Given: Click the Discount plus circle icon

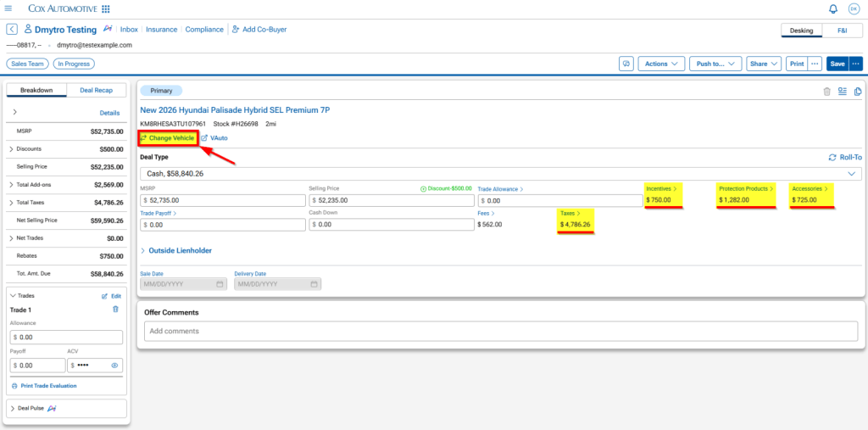Looking at the screenshot, I should tap(424, 189).
